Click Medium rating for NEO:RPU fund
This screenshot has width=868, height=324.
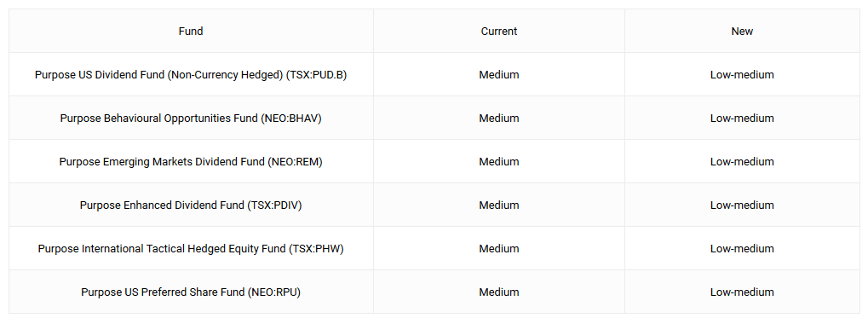pyautogui.click(x=499, y=292)
